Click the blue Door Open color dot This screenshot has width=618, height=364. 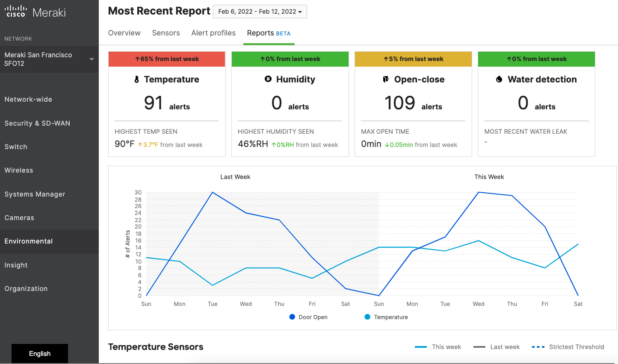(292, 317)
